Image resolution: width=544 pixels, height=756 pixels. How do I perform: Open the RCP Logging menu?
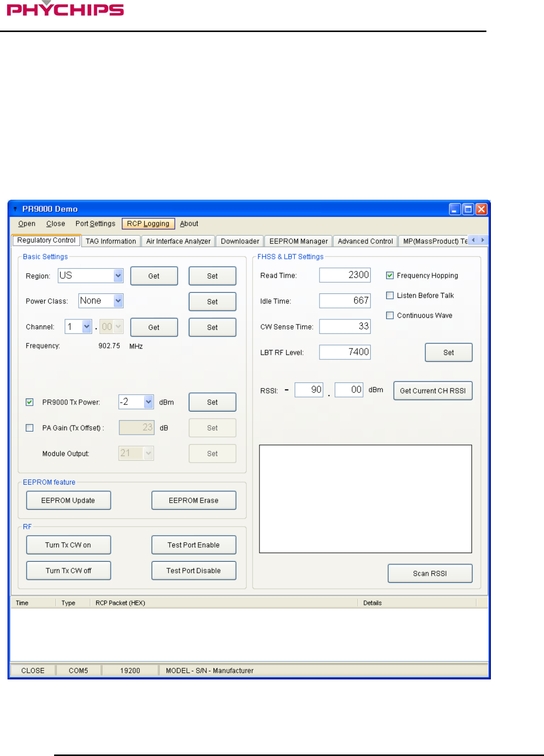(x=148, y=224)
